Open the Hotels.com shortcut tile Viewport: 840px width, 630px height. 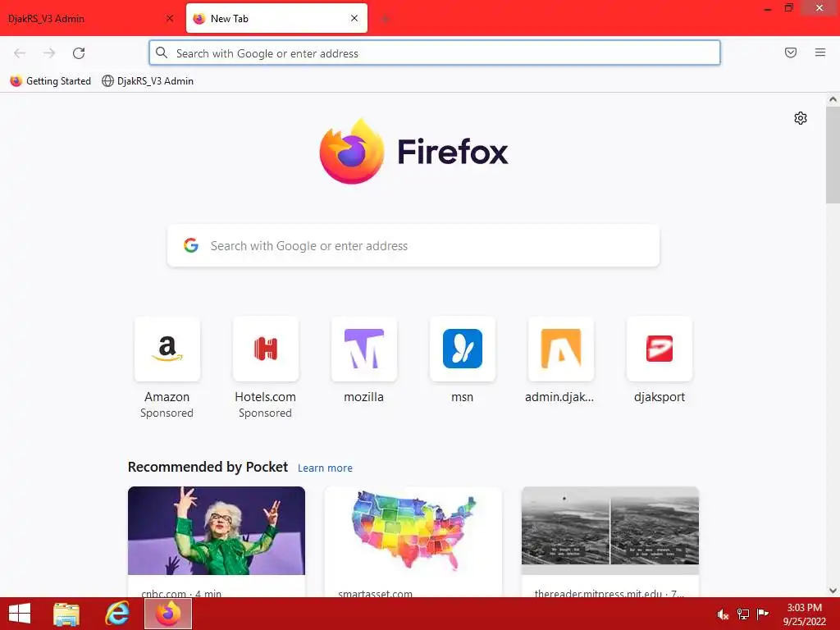coord(266,349)
